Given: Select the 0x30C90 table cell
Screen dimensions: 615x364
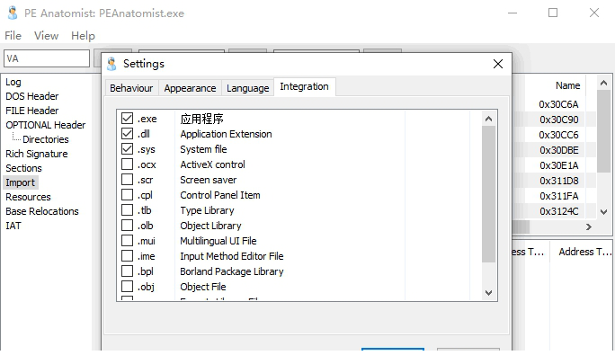Looking at the screenshot, I should pos(558,120).
